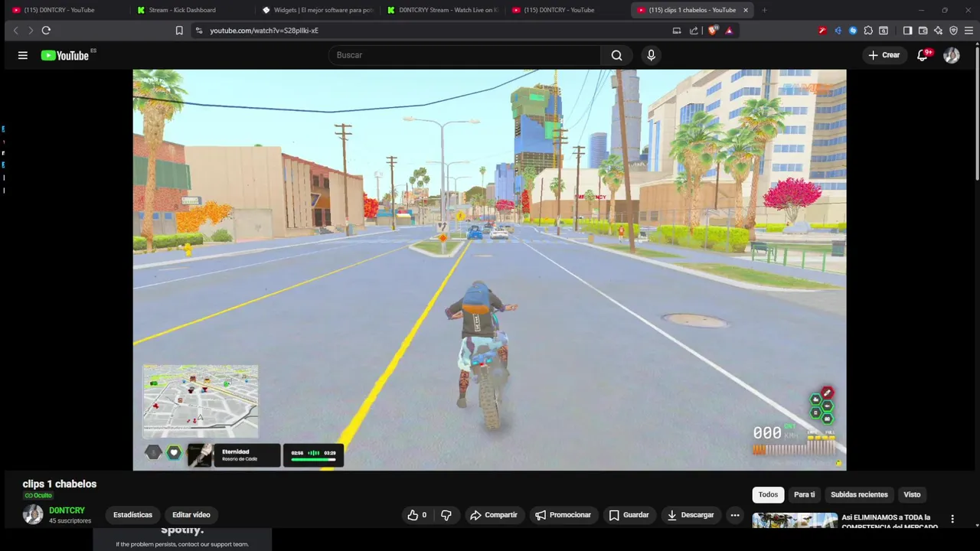Open options for suggested video 'Asi ELIMINAMOS'
This screenshot has height=551, width=980.
click(952, 519)
